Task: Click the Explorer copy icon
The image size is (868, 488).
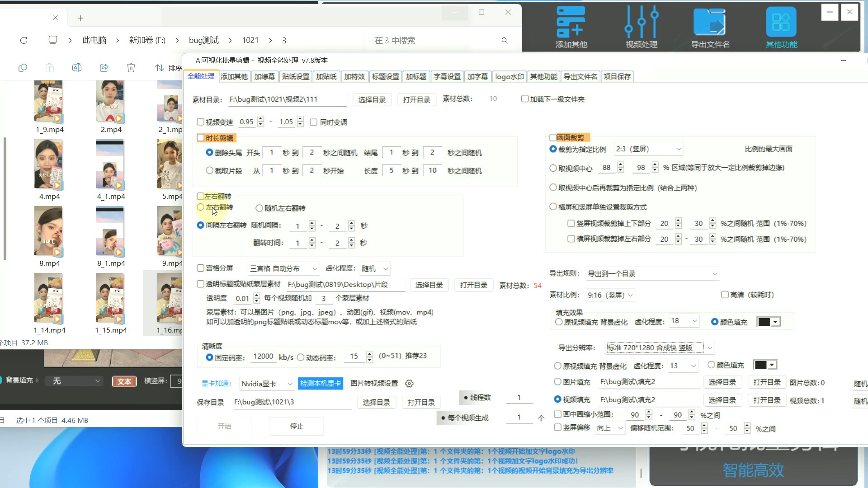Action: (23, 68)
